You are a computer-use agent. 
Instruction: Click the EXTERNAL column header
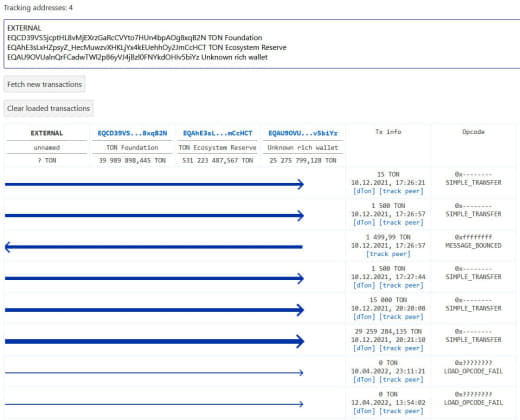point(47,133)
